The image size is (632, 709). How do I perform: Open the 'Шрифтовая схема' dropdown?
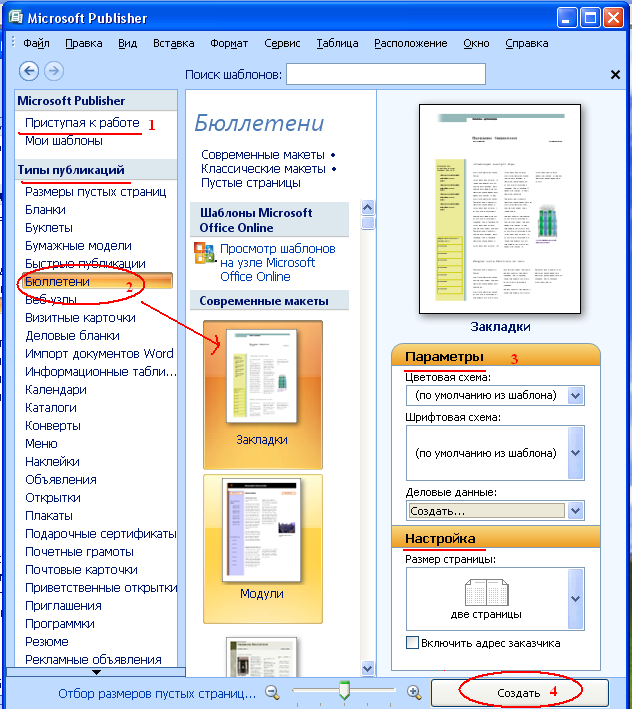(x=575, y=453)
